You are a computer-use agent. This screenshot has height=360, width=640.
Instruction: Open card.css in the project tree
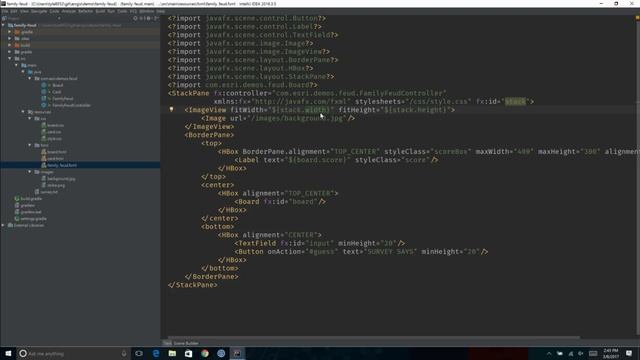pos(54,132)
